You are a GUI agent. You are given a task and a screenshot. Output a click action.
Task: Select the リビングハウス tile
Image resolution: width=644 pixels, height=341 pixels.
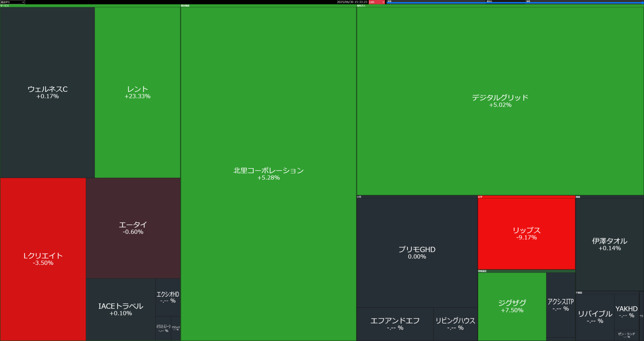point(455,324)
